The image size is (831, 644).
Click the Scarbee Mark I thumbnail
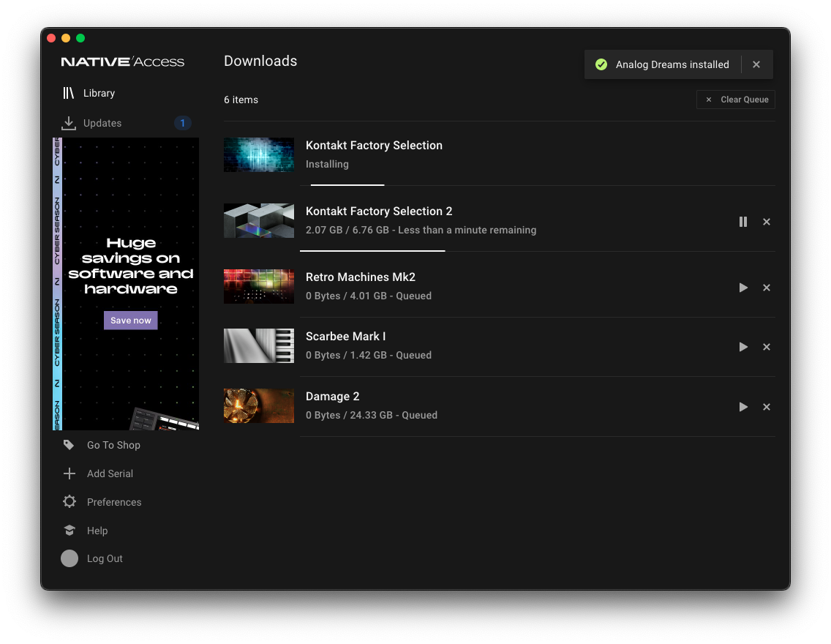[259, 345]
